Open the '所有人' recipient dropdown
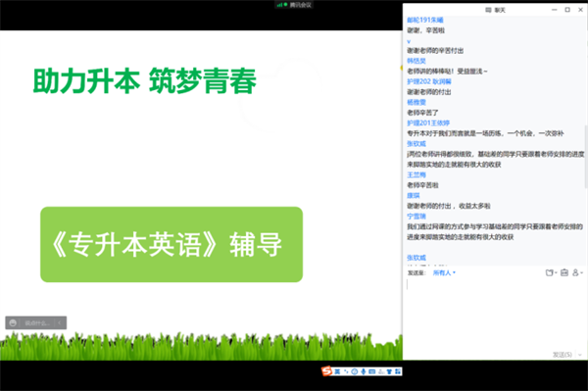 444,272
